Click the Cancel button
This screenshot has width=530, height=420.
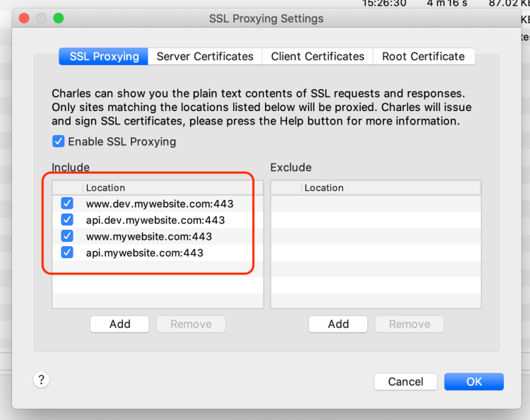(406, 382)
